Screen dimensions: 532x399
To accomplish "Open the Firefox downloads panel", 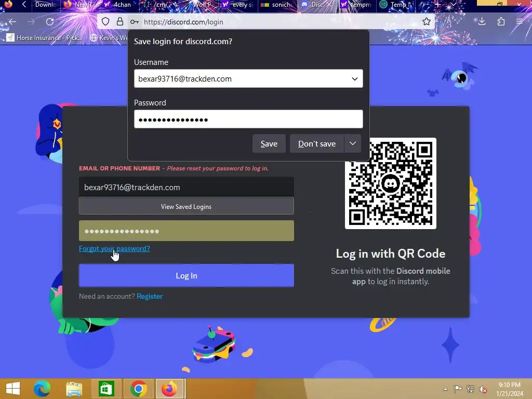I will [x=482, y=22].
